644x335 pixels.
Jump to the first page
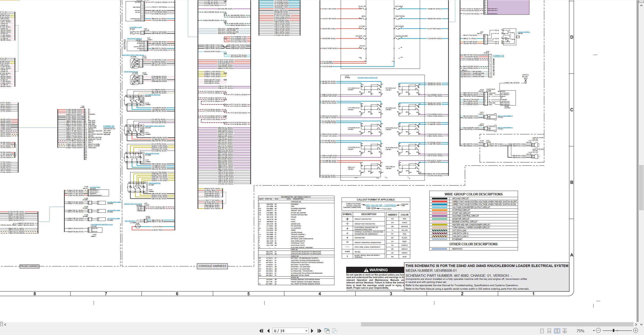[261, 331]
